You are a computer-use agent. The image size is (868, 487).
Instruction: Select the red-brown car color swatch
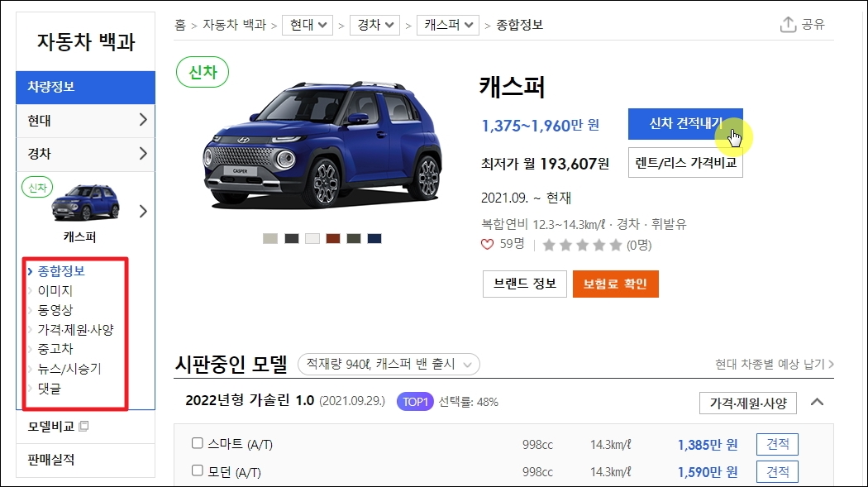tap(332, 238)
